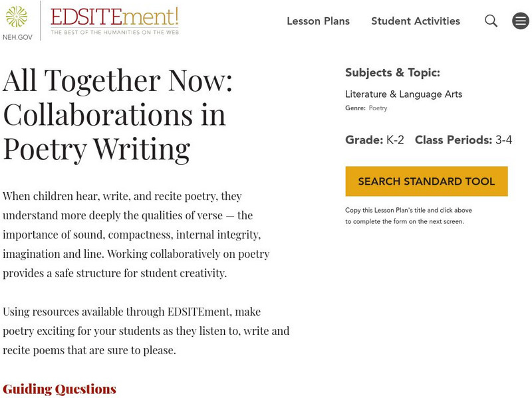Image resolution: width=532 pixels, height=398 pixels.
Task: Select the Poetry genre link
Action: coord(378,108)
